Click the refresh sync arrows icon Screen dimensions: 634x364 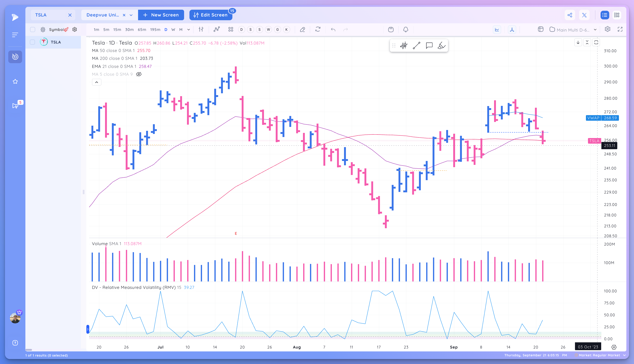tap(317, 30)
